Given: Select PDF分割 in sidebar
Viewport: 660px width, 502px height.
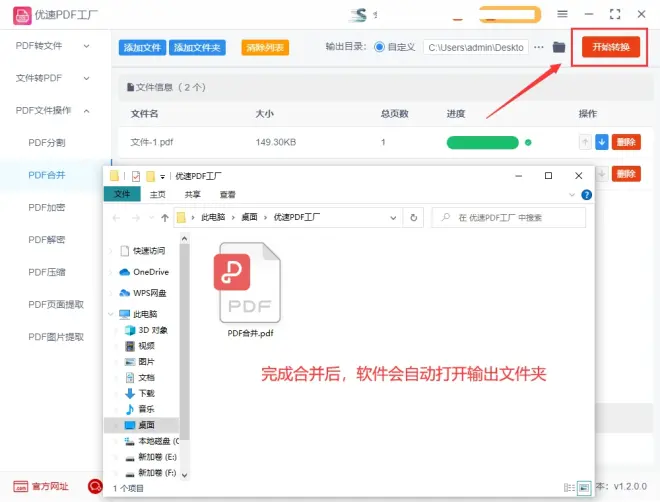Looking at the screenshot, I should coord(47,143).
